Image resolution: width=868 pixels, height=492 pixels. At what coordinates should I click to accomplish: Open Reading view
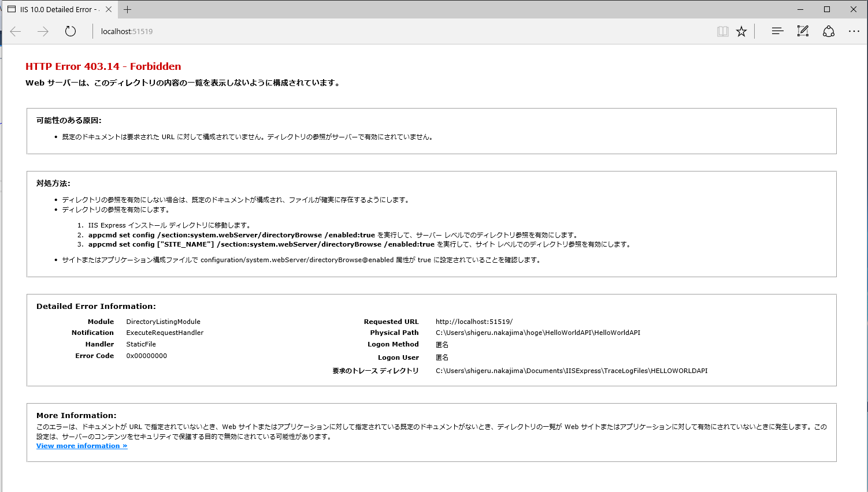pyautogui.click(x=722, y=31)
